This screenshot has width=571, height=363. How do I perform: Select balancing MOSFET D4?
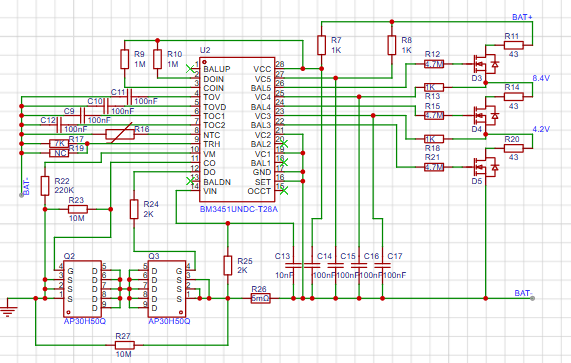click(485, 116)
